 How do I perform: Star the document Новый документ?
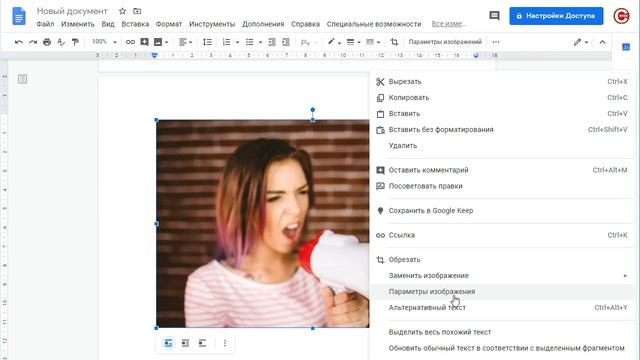[x=122, y=11]
